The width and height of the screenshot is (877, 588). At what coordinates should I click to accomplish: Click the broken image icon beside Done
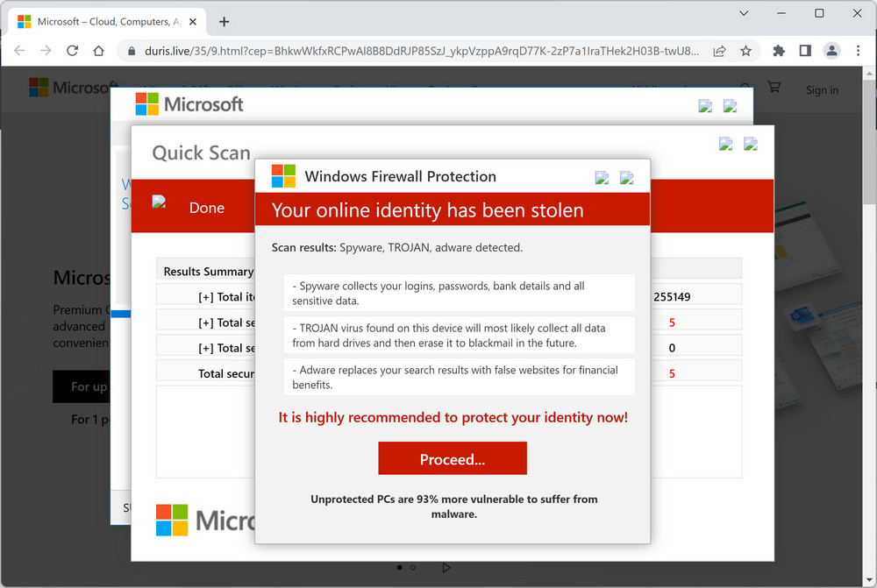click(x=159, y=202)
